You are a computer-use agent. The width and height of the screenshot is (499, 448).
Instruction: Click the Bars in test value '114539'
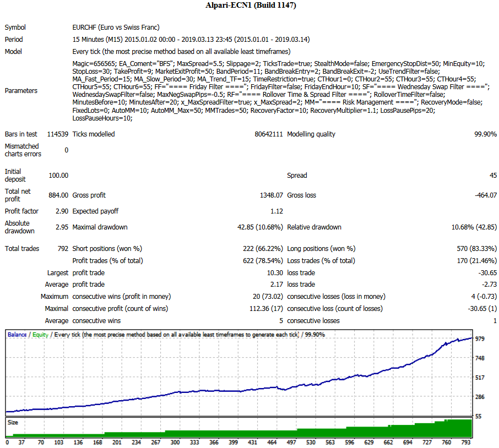click(x=58, y=134)
